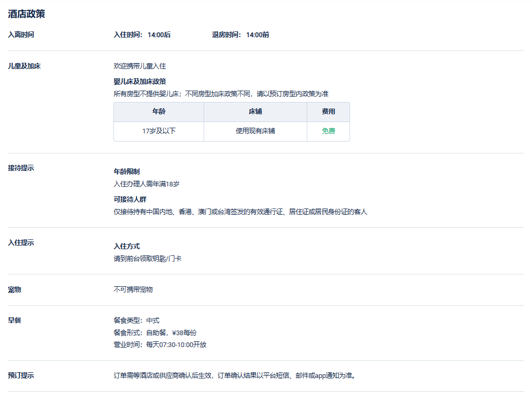Click the 退房时间 14:00前 text
Viewport: 532px width, 398px height.
(240, 35)
